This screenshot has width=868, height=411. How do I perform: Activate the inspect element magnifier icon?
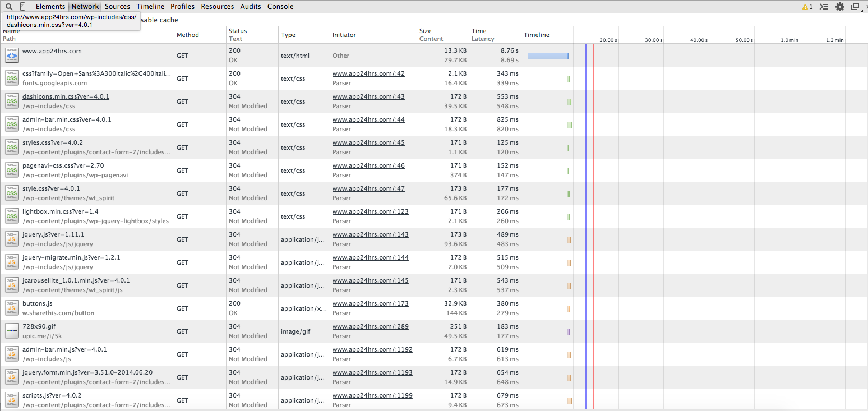coord(9,7)
